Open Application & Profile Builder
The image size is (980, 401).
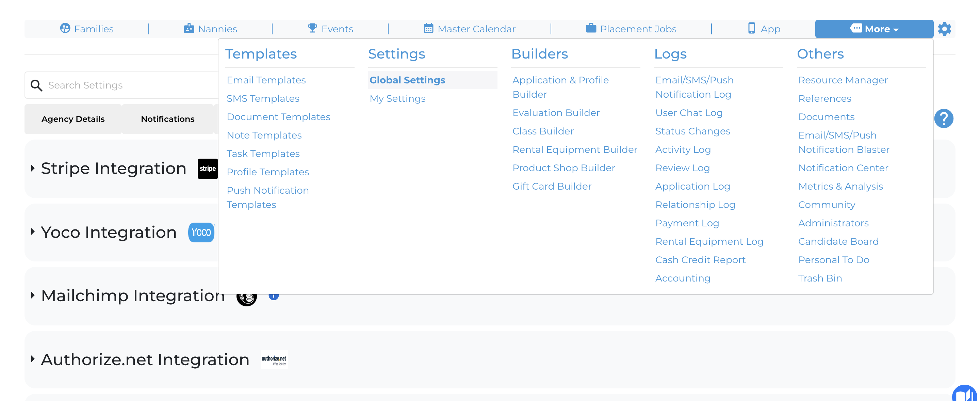(x=560, y=87)
